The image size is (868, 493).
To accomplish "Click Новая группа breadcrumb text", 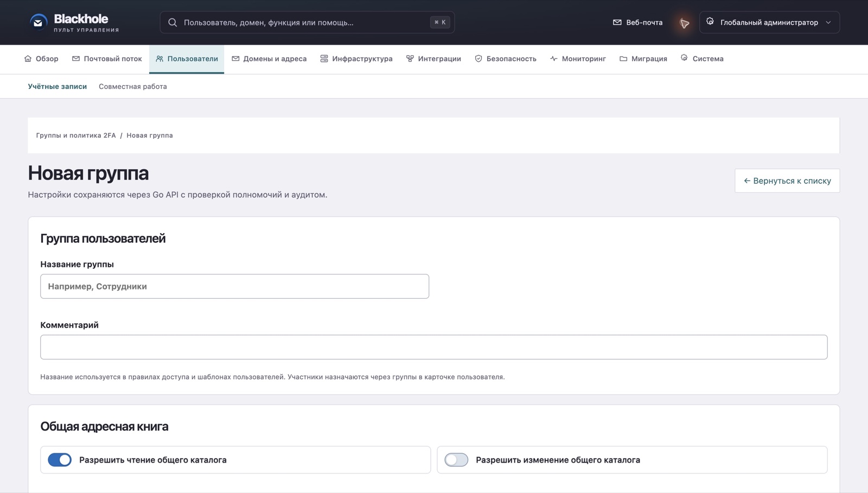I will [150, 136].
